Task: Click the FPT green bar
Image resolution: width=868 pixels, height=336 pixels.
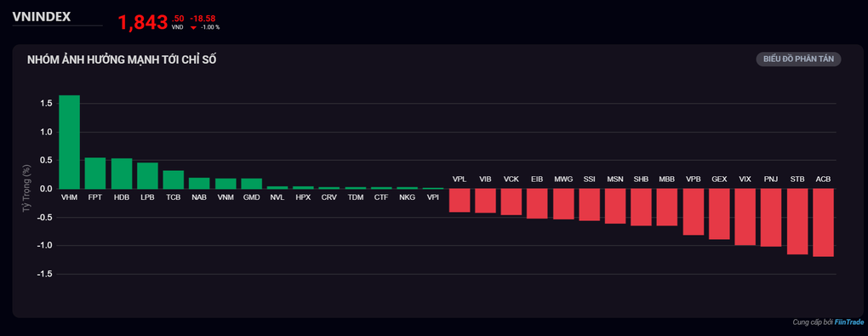Action: tap(95, 174)
